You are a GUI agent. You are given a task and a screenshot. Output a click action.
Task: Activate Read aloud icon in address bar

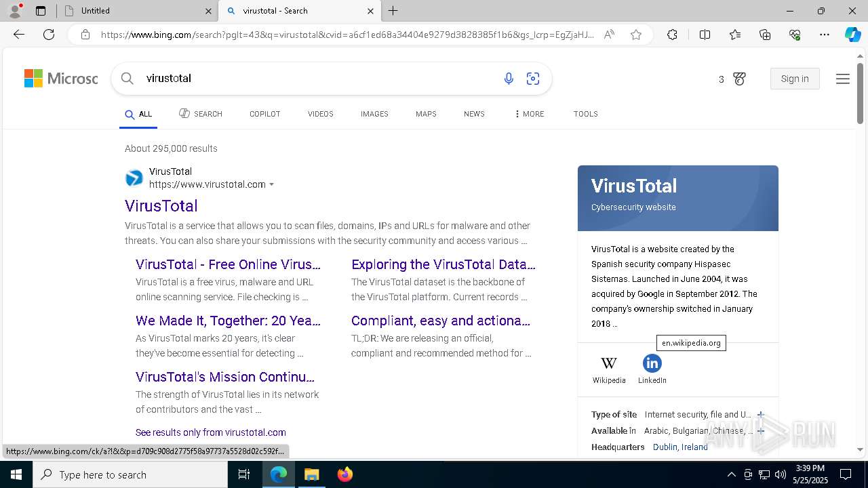coord(609,35)
